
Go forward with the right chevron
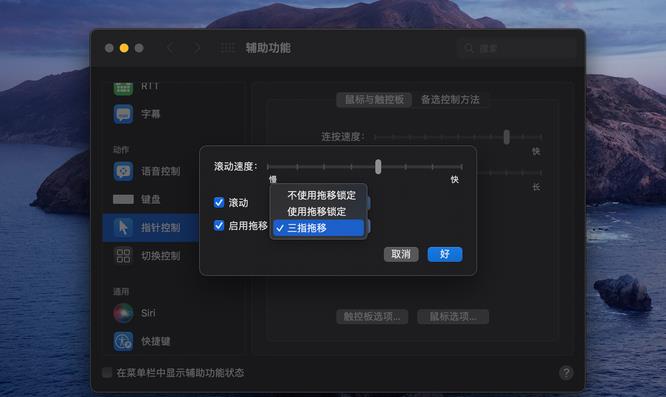coord(197,48)
